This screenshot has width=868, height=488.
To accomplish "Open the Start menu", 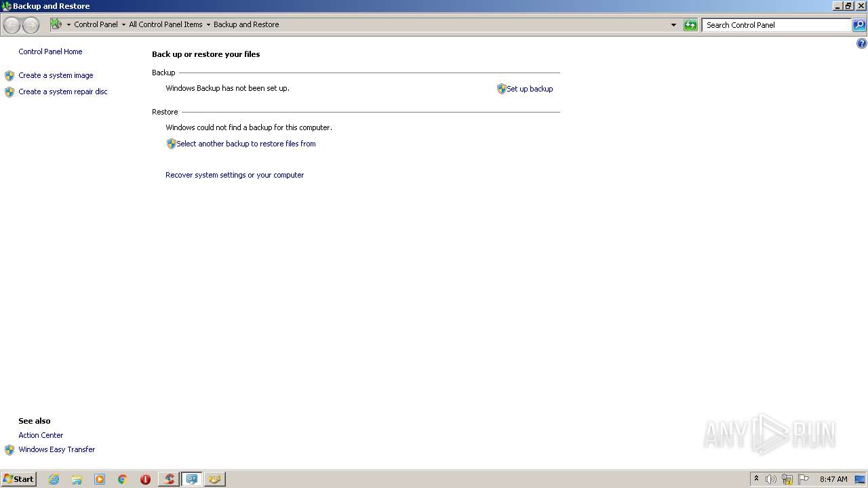I will 19,479.
